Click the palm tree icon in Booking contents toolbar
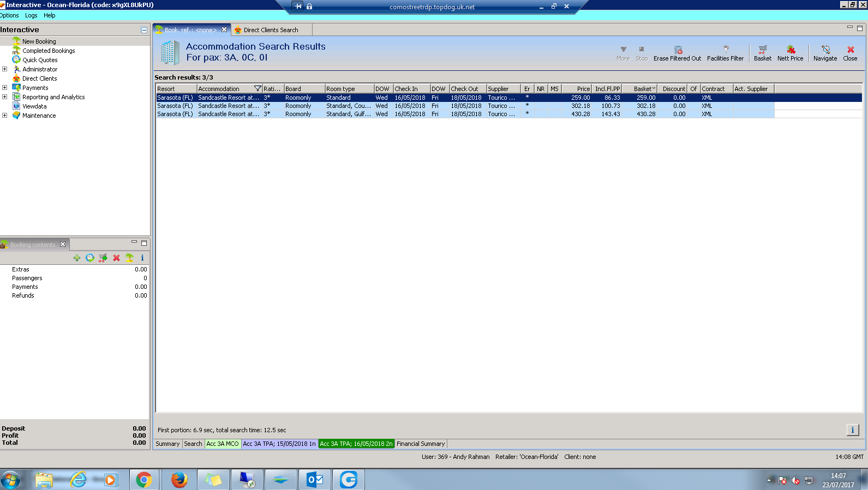 click(129, 258)
